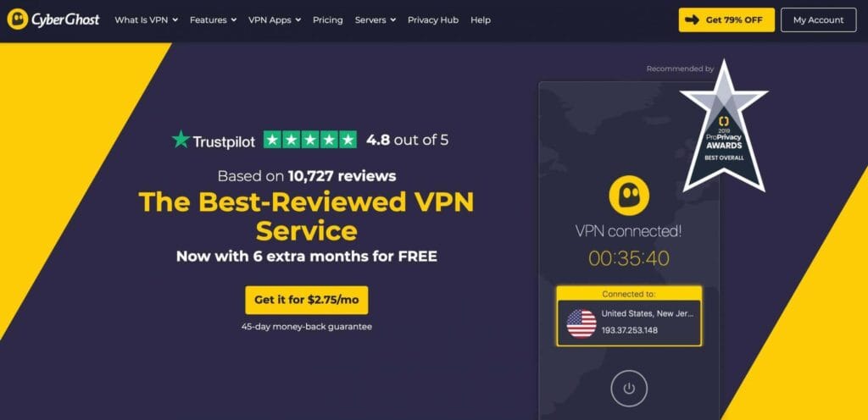Click the Get 79% OFF button
This screenshot has width=868, height=420.
[726, 19]
